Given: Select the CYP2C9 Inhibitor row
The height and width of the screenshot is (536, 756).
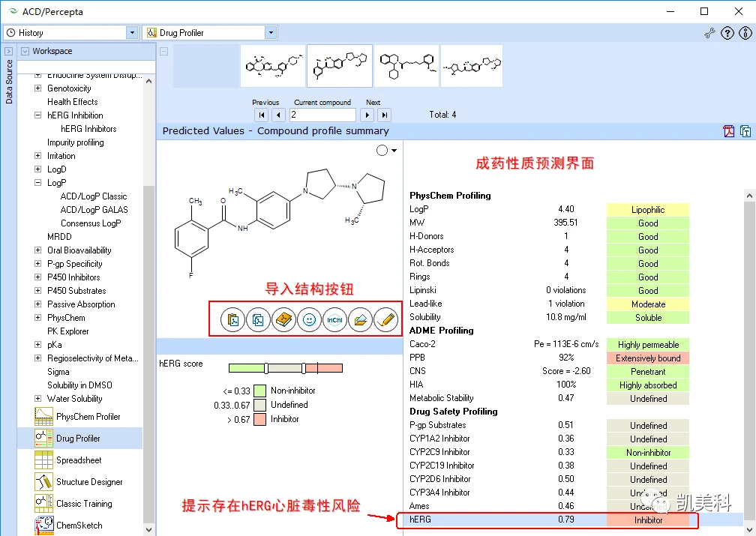Looking at the screenshot, I should pyautogui.click(x=549, y=452).
